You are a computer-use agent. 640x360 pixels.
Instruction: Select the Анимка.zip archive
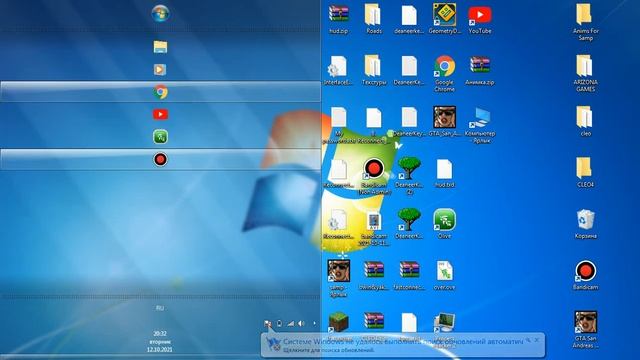click(x=480, y=70)
